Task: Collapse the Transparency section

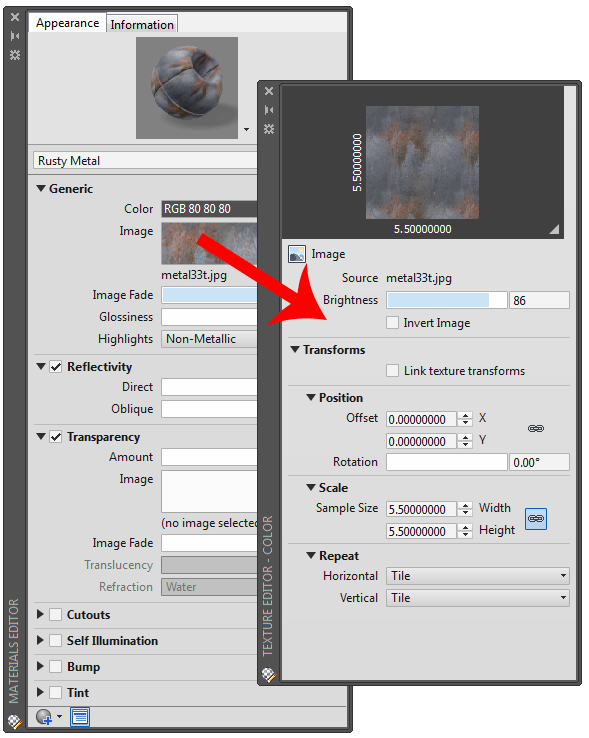Action: (x=41, y=436)
